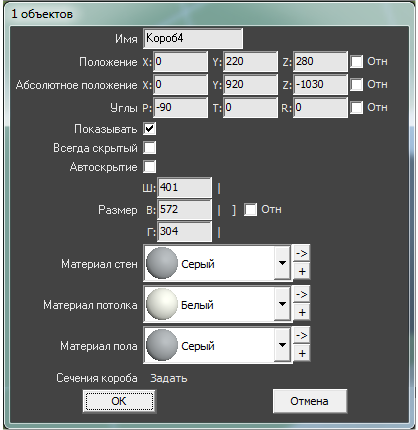Click the size proportion lock bracket

point(234,210)
